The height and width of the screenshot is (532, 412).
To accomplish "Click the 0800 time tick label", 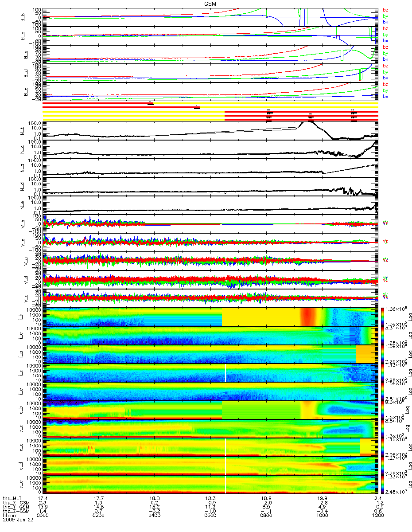I will [266, 514].
